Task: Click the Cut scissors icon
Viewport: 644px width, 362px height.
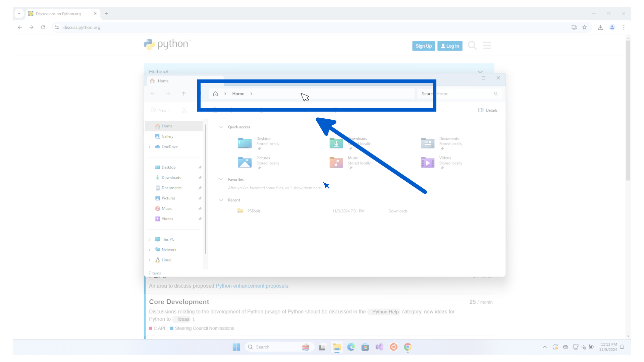Action: pos(184,110)
